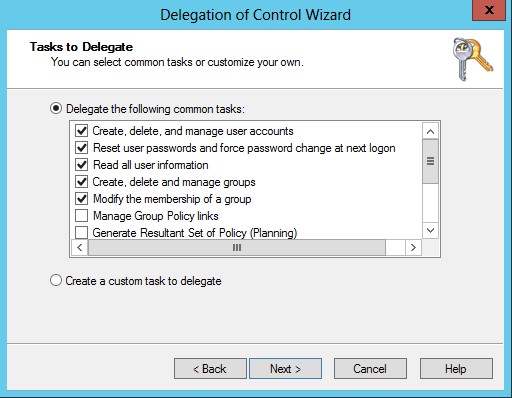Viewport: 512px width, 398px height.
Task: Uncheck Create, delete, and manage user accounts
Action: point(82,131)
